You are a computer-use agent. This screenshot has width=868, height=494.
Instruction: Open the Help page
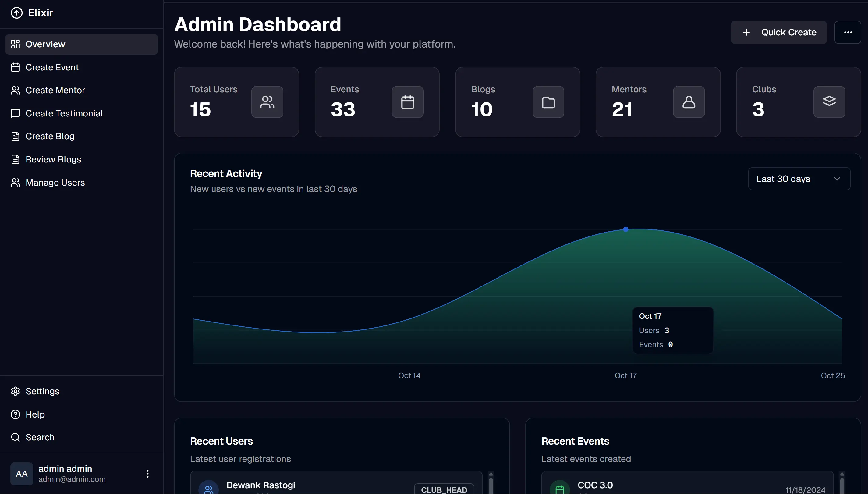tap(35, 414)
